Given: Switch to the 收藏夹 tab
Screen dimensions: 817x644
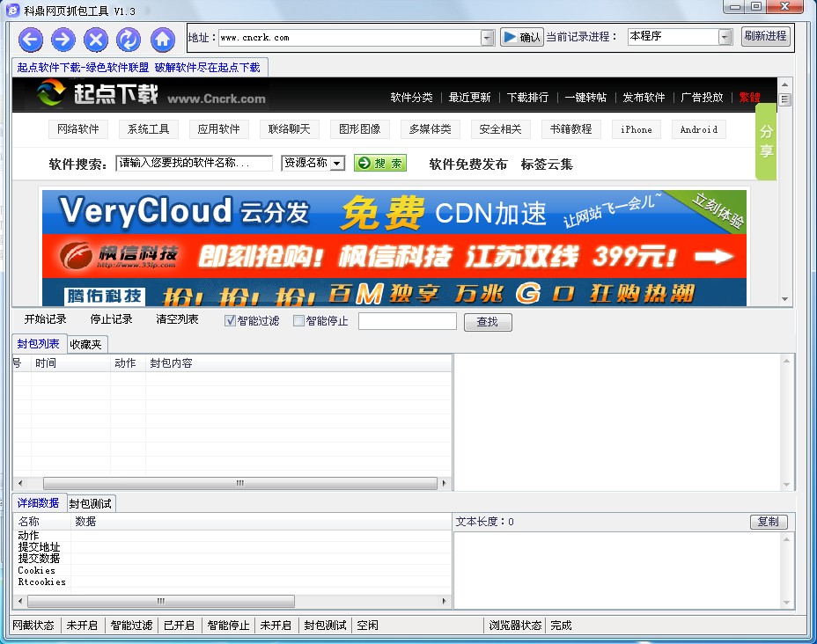Looking at the screenshot, I should [85, 344].
